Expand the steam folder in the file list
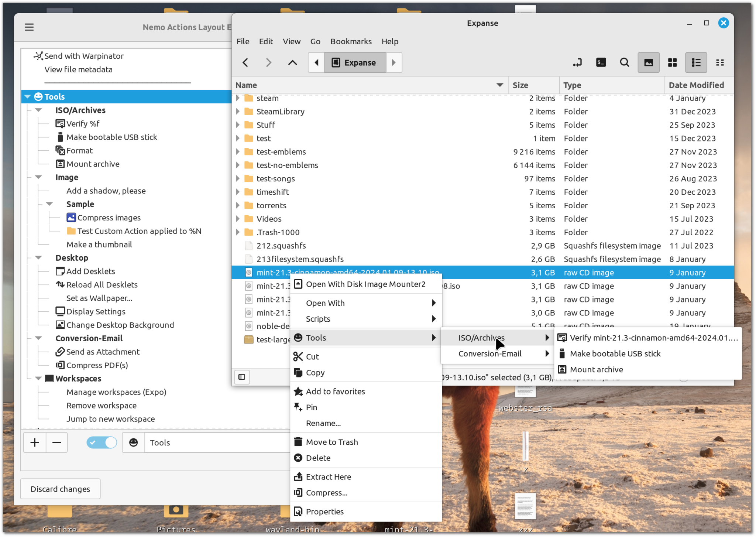Viewport: 756px width, 537px height. [237, 98]
